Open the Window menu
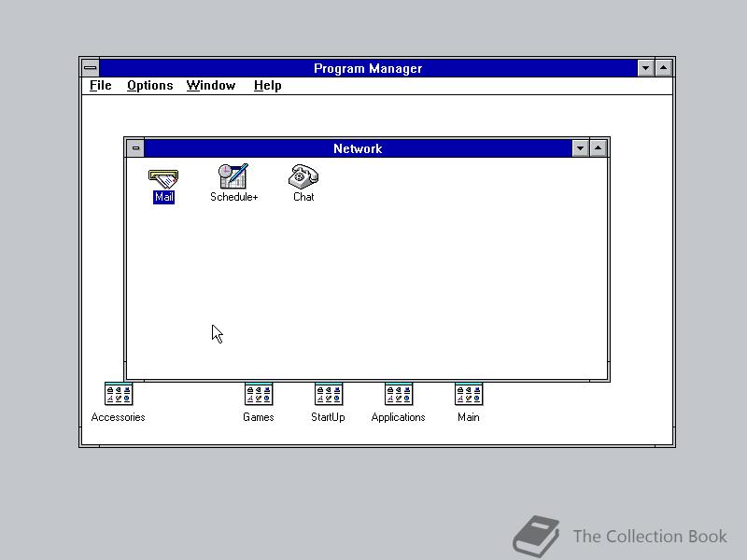 [211, 86]
